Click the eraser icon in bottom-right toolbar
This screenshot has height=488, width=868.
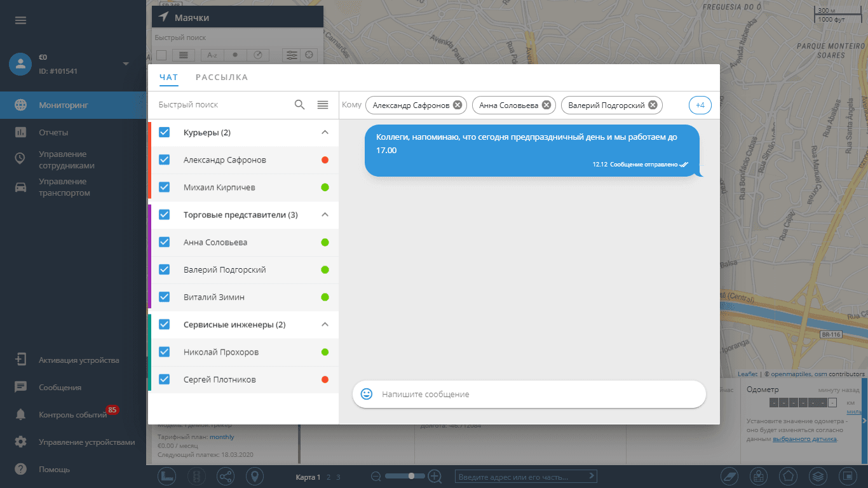[730, 476]
